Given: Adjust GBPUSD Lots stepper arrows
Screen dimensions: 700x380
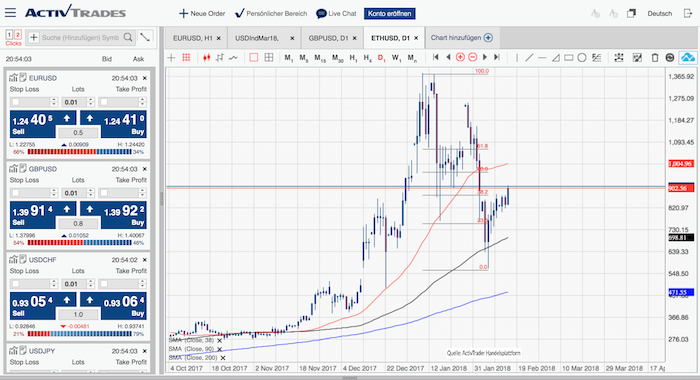Looking at the screenshot, I should (91, 193).
